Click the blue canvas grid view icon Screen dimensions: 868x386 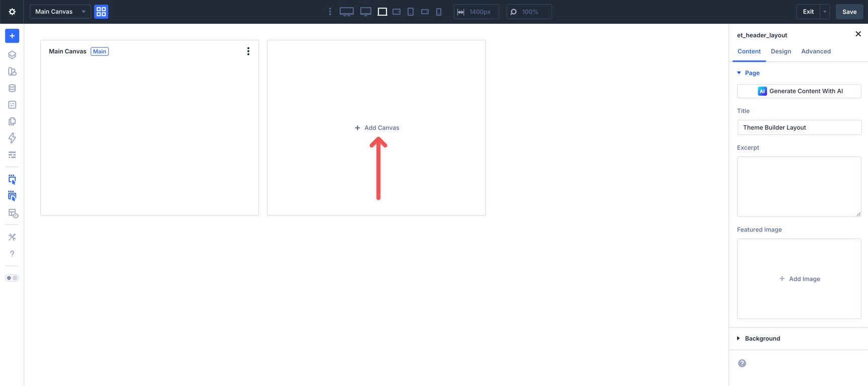[101, 12]
